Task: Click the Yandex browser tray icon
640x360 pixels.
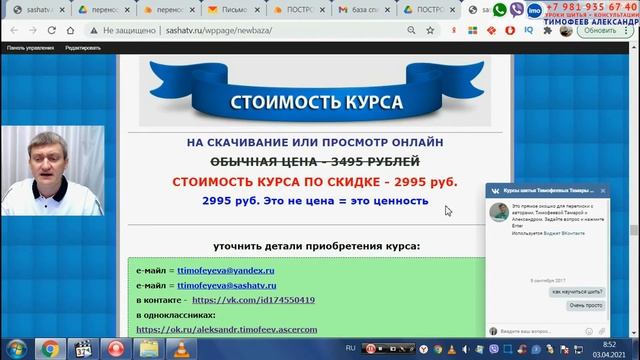Action: [x=424, y=349]
